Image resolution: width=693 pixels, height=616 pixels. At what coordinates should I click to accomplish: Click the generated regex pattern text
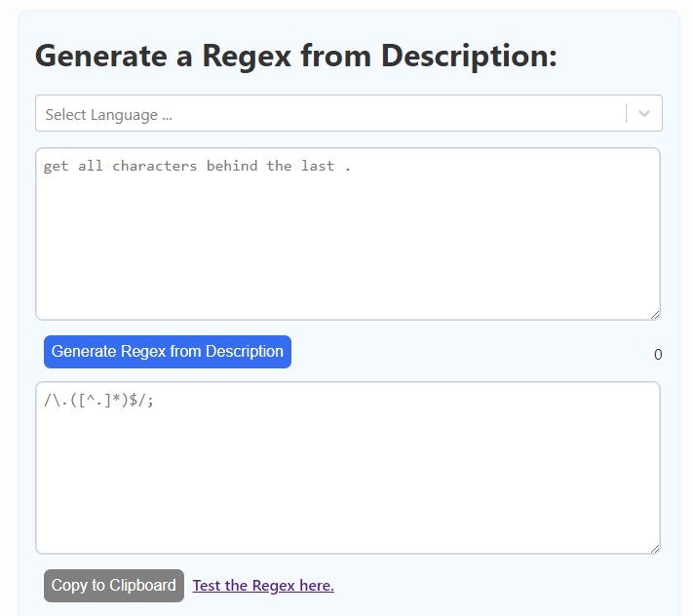tap(98, 400)
